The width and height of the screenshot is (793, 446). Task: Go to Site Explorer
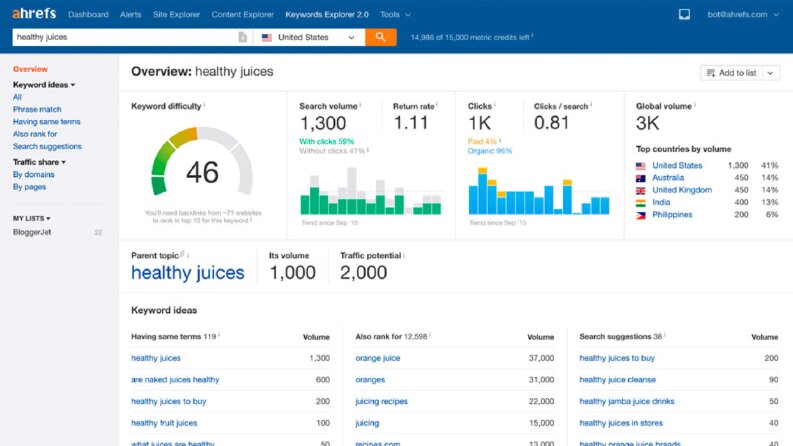[176, 15]
